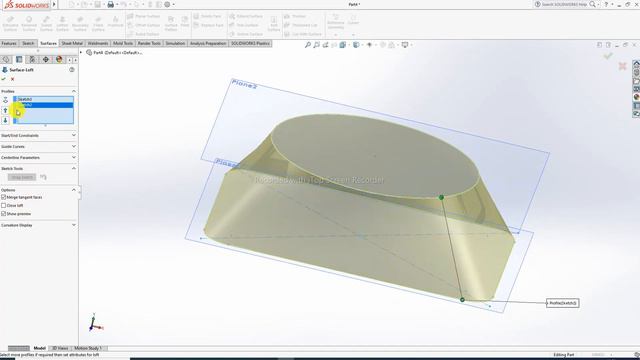Click the Delete Face tool

208,16
